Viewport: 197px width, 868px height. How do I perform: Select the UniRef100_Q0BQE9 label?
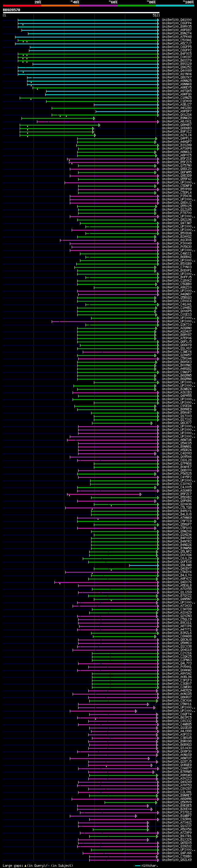[177, 765]
